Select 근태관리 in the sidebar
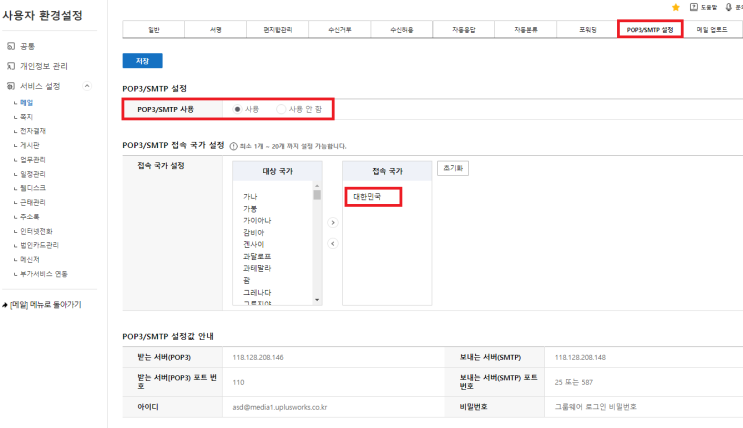 pyautogui.click(x=33, y=202)
